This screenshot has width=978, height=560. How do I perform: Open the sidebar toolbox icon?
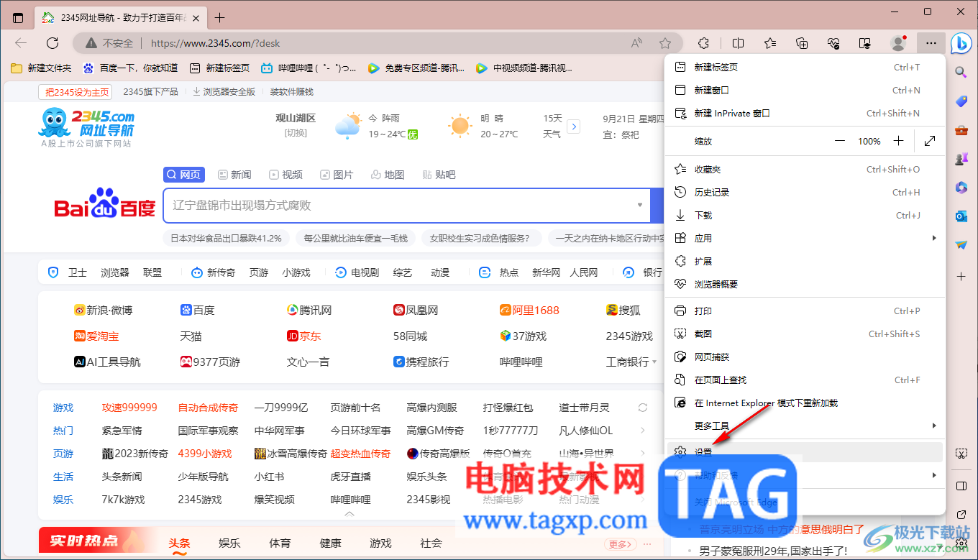coord(961,130)
